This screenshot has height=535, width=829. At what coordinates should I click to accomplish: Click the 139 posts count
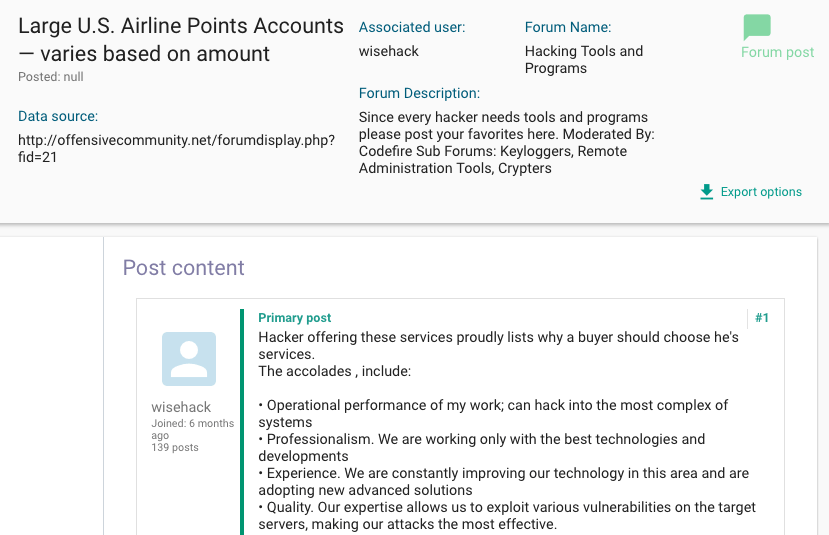(x=175, y=447)
